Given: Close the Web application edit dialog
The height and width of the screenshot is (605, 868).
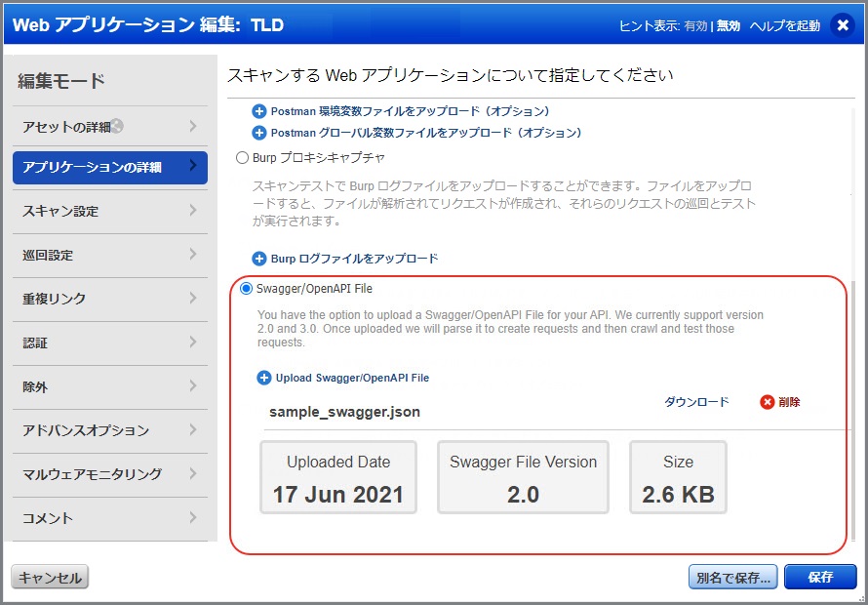Looking at the screenshot, I should point(843,26).
